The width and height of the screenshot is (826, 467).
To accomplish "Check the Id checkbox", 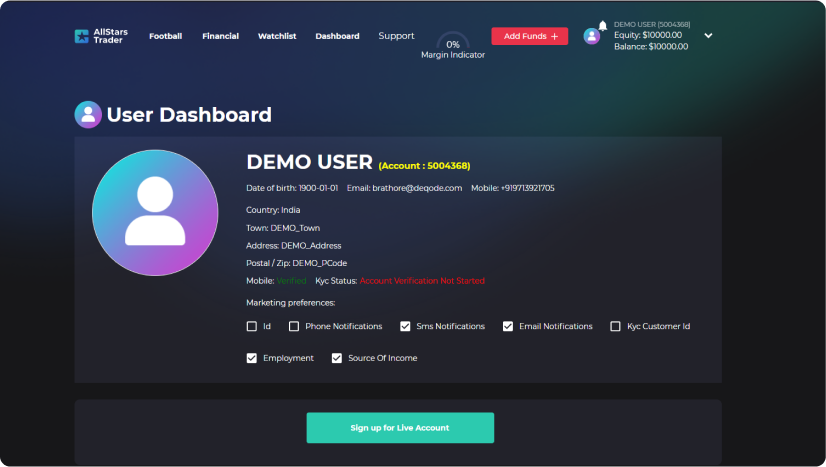I will point(252,326).
